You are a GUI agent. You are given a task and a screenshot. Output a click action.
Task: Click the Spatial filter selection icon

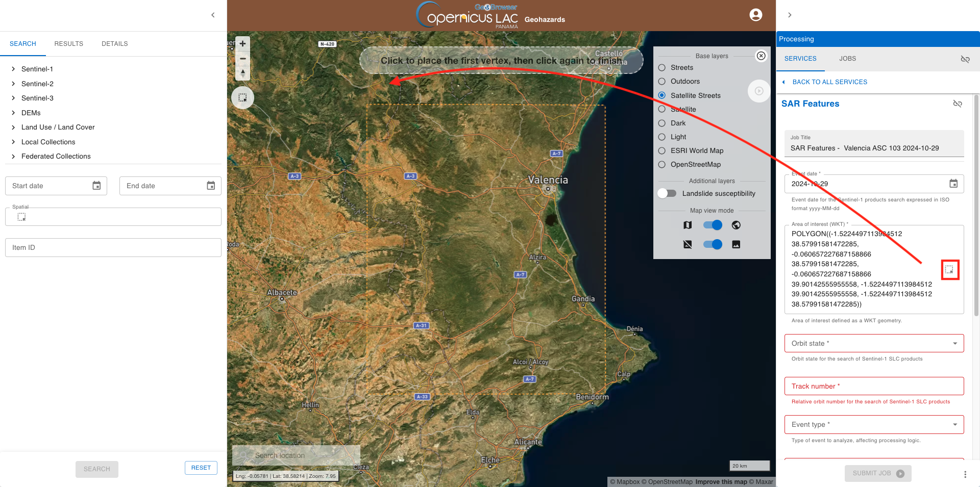(x=21, y=217)
